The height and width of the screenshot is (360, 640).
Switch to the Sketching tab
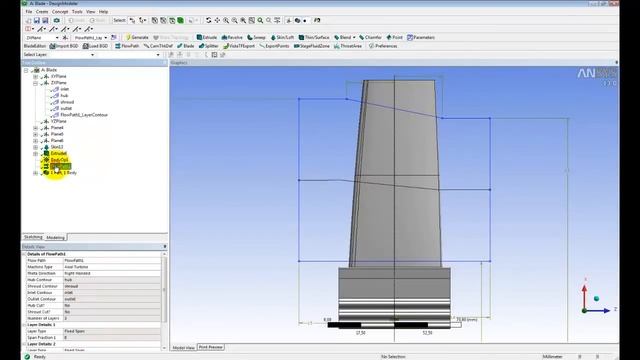[x=33, y=237]
